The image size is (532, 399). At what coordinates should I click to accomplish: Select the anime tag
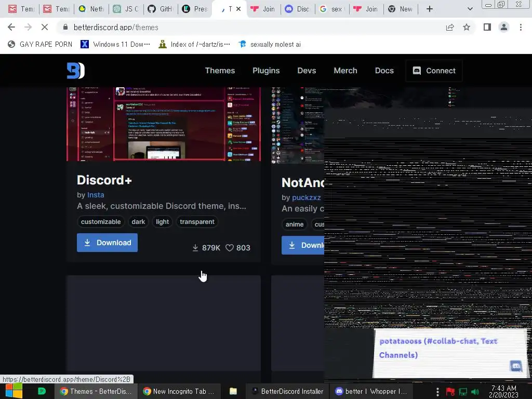tap(295, 224)
